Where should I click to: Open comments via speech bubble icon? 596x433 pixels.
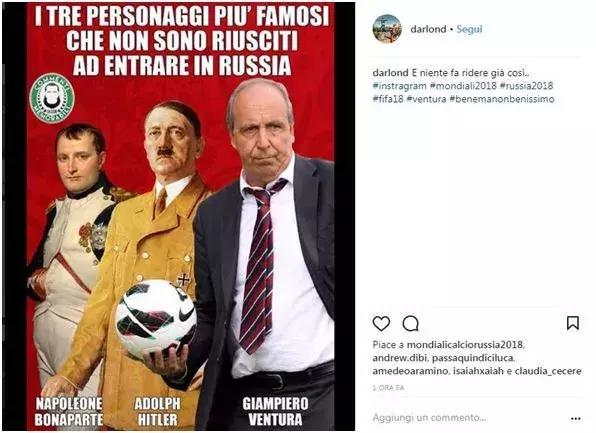411,324
